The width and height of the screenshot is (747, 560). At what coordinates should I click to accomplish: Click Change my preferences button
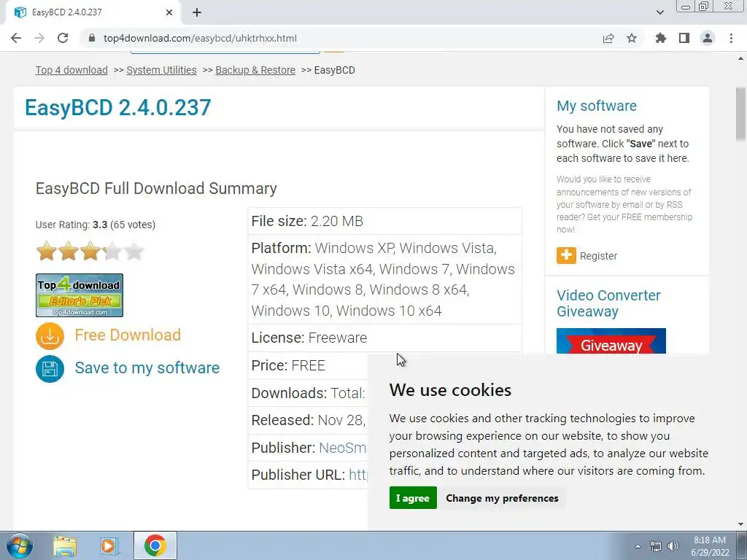502,497
